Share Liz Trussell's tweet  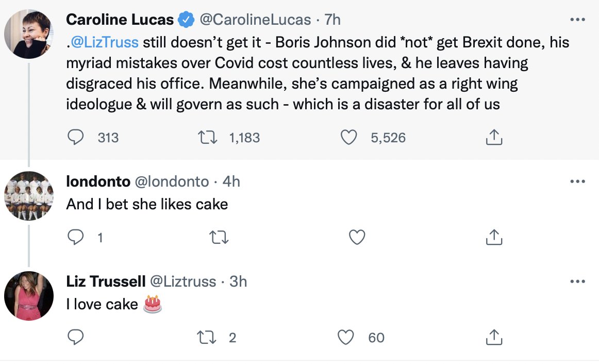pyautogui.click(x=494, y=337)
